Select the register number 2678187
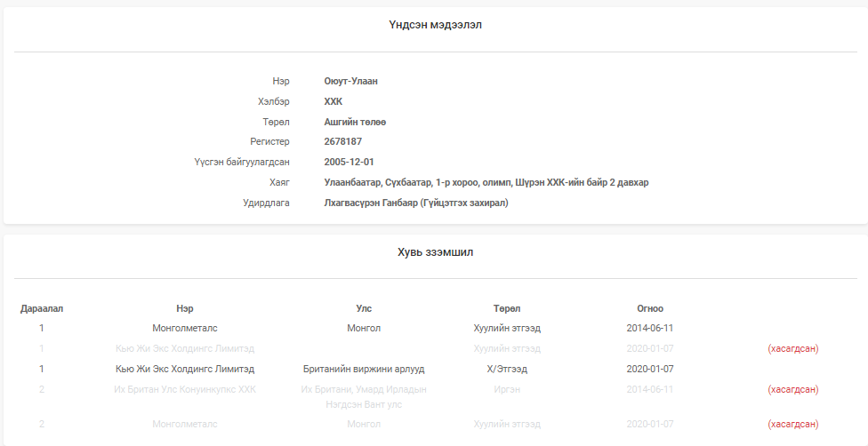Viewport: 868px width, 446px height. pyautogui.click(x=343, y=141)
